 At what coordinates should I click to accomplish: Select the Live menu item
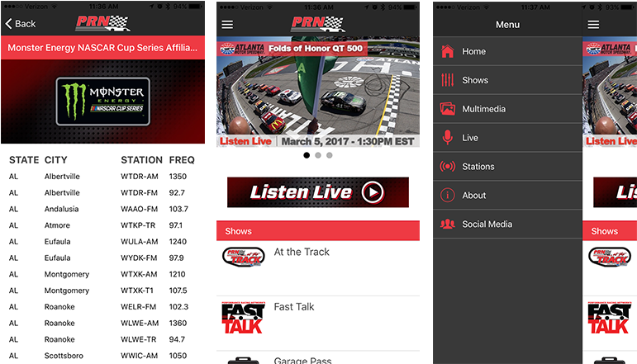coord(507,138)
